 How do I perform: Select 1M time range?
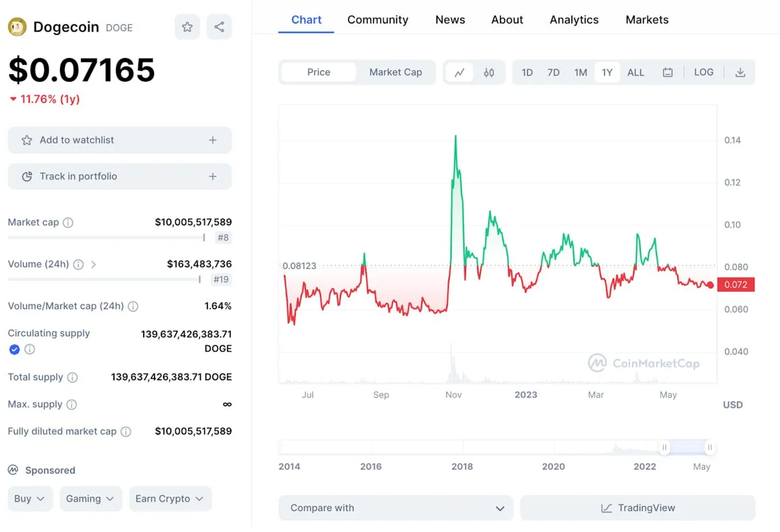581,73
